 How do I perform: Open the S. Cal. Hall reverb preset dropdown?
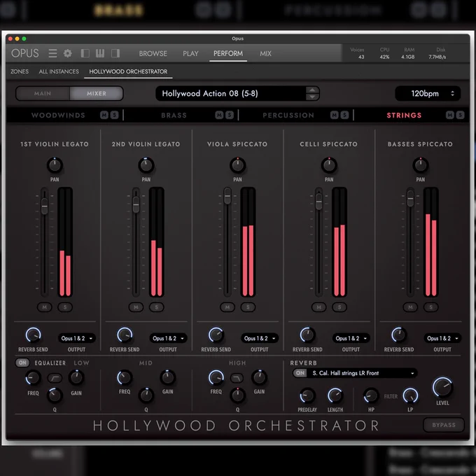363,373
